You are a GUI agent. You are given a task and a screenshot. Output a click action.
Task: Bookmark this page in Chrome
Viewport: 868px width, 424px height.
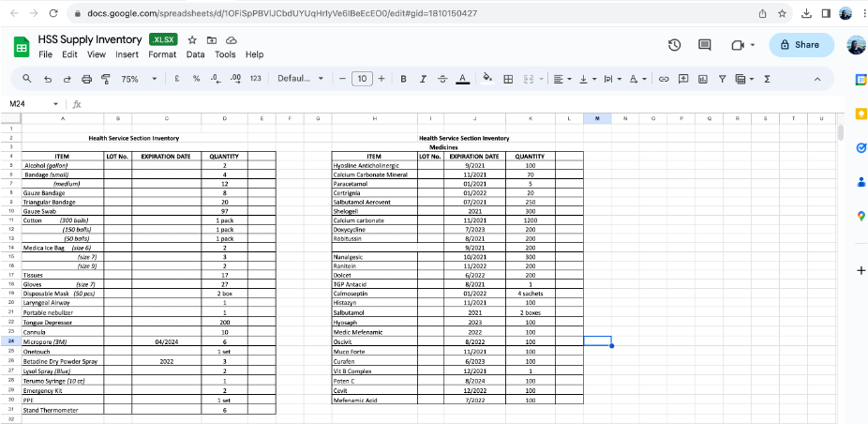pyautogui.click(x=782, y=13)
